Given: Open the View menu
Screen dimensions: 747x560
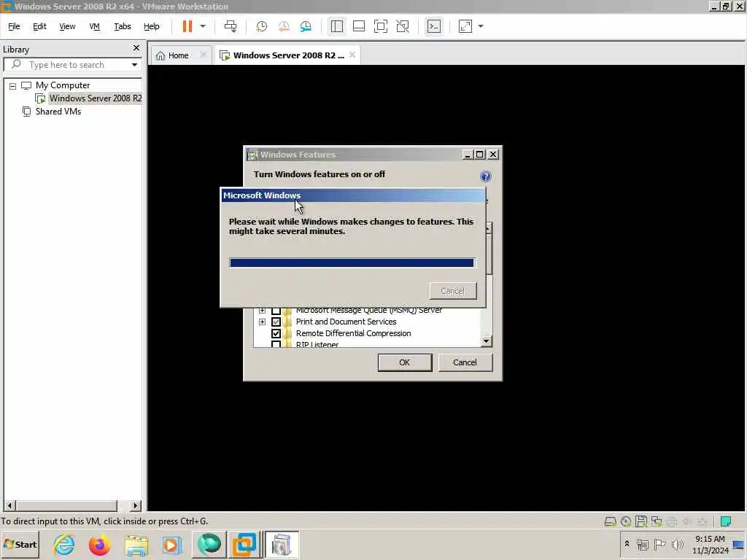Looking at the screenshot, I should click(x=67, y=26).
